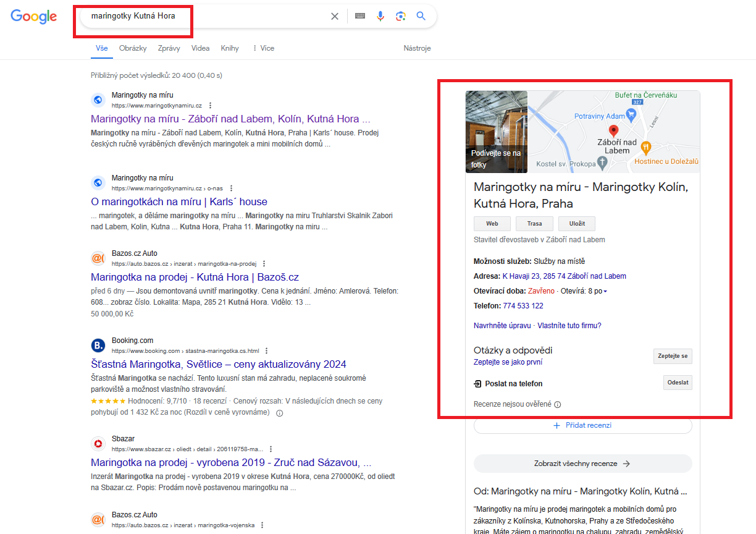The width and height of the screenshot is (756, 534).
Task: Open Maringotky na míru - Záboří nad Labem result
Action: pos(230,119)
